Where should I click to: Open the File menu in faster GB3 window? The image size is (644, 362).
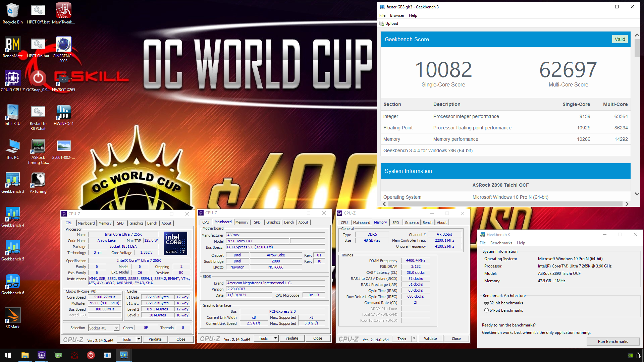(382, 15)
